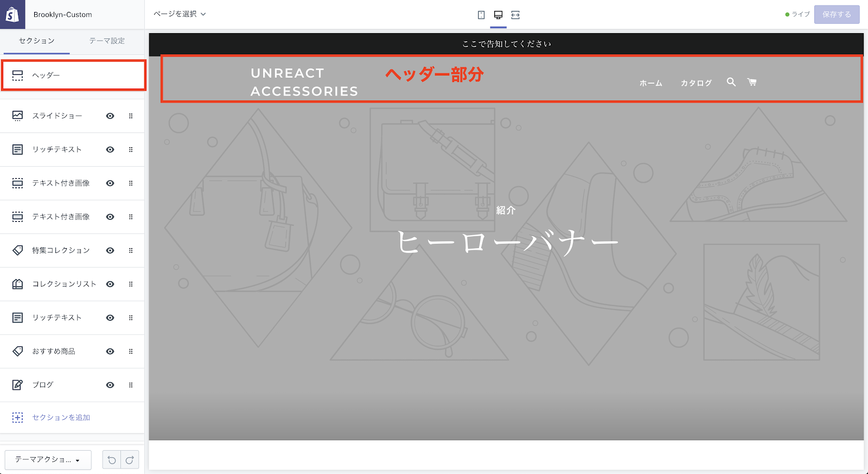Screen dimensions: 868x474
Task: Open the ページを選択 dropdown
Action: pos(180,14)
